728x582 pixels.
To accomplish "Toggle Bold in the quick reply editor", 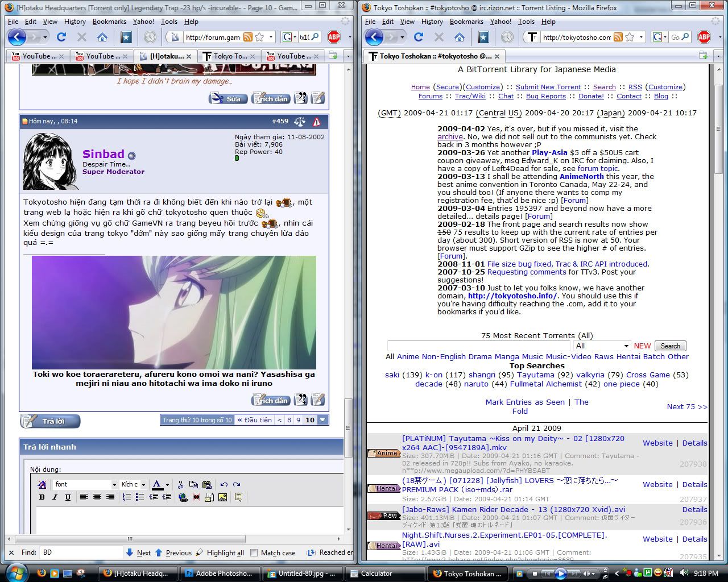I will pyautogui.click(x=42, y=497).
